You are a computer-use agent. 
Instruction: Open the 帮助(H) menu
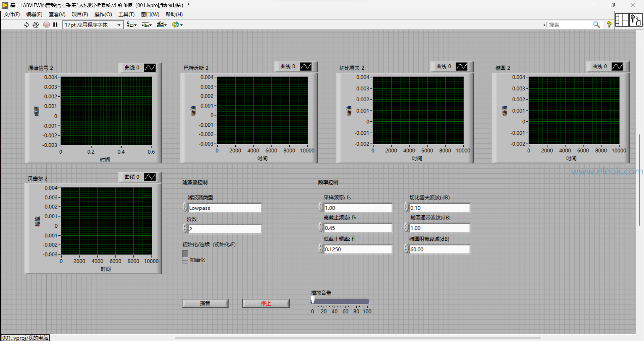tap(174, 14)
